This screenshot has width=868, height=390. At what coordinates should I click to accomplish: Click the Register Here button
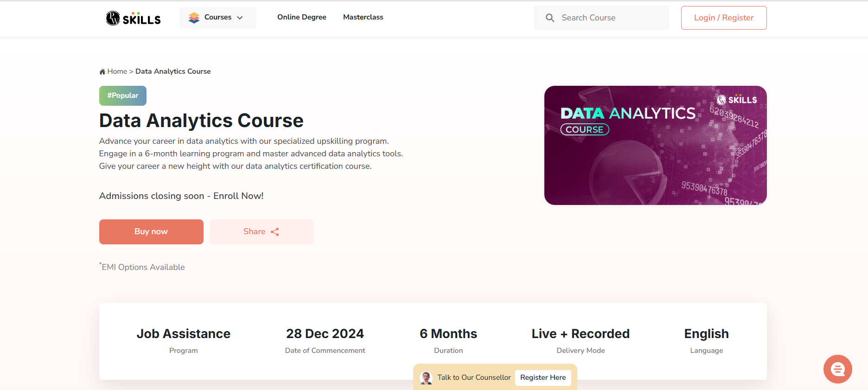[543, 377]
